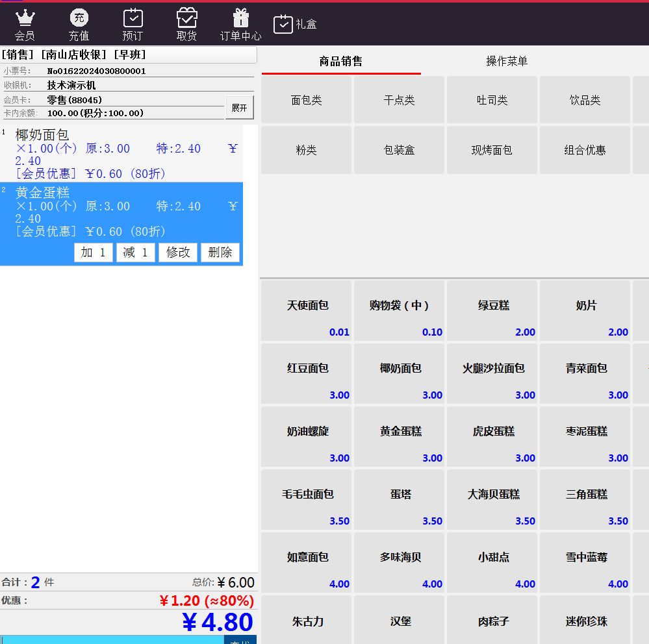Image resolution: width=649 pixels, height=644 pixels.
Task: Add 蛋塔 product to the order
Action: (x=400, y=500)
